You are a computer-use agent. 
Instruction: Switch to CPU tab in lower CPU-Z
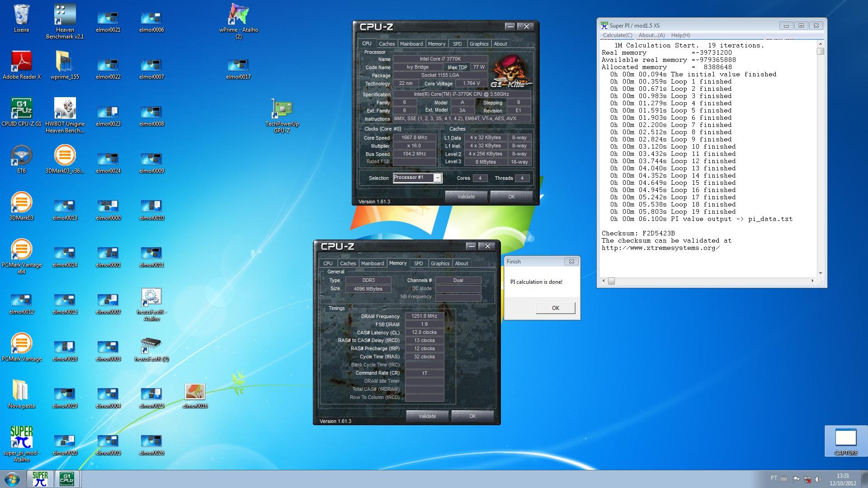coord(328,263)
